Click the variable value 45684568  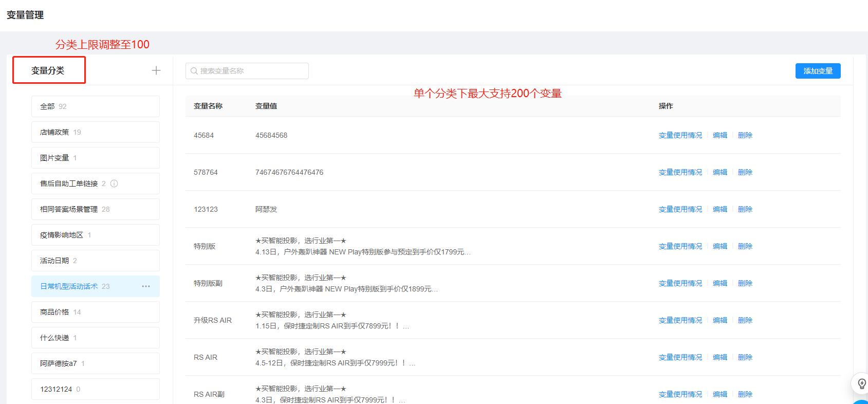[x=271, y=135]
